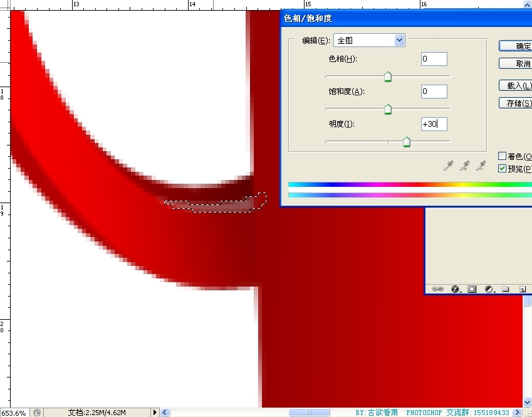Create a new layer
This screenshot has height=417, width=532.
pyautogui.click(x=521, y=289)
